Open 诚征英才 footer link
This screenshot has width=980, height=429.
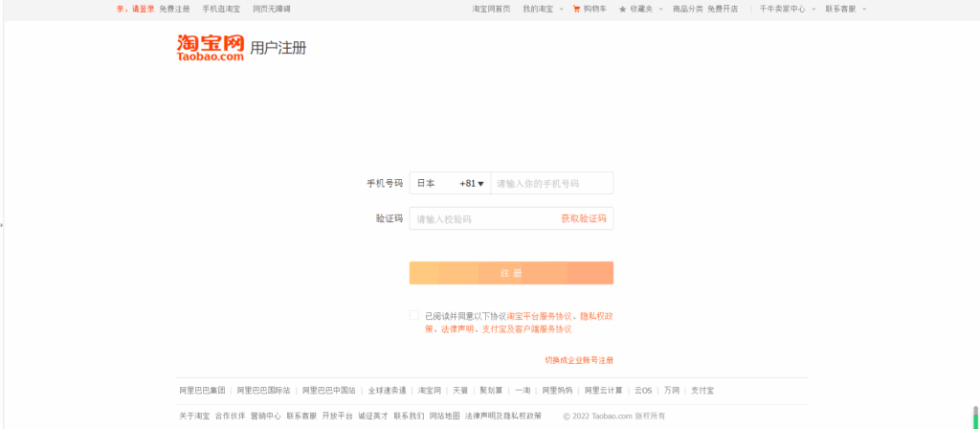[x=373, y=416]
